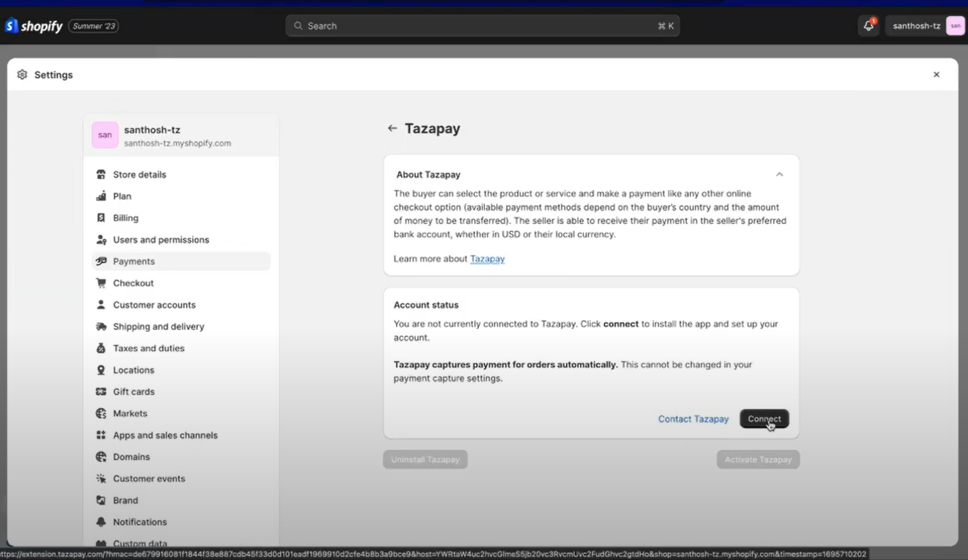968x560 pixels.
Task: Click the disabled Uninstall Tazapay button
Action: [x=425, y=460]
